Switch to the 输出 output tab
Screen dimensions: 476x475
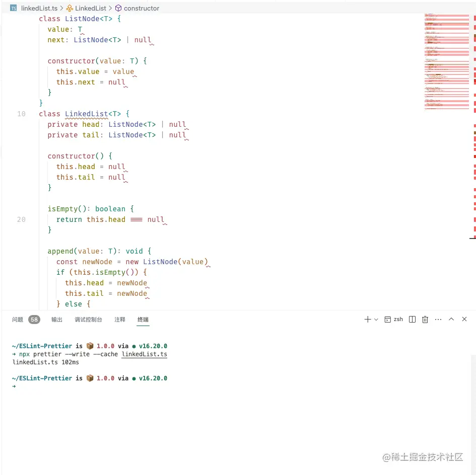(57, 320)
